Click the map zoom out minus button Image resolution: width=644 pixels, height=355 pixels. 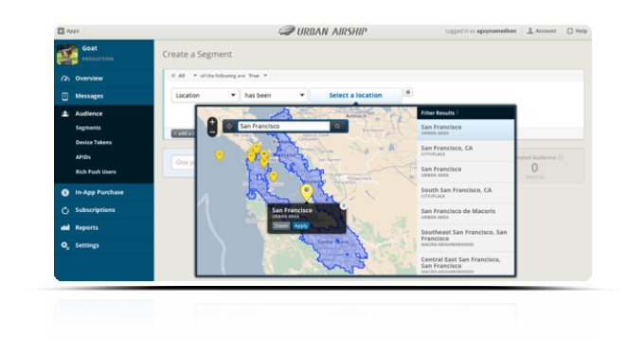212,132
